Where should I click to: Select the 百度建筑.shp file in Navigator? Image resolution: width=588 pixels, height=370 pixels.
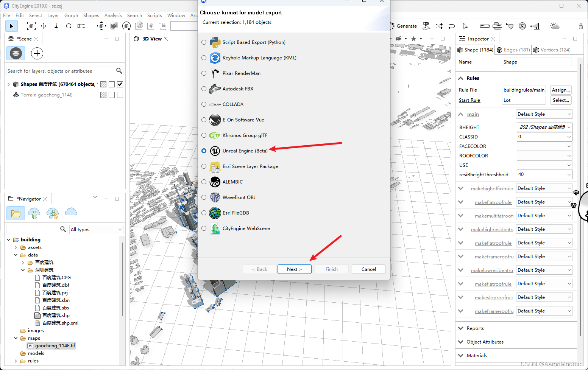pos(52,316)
